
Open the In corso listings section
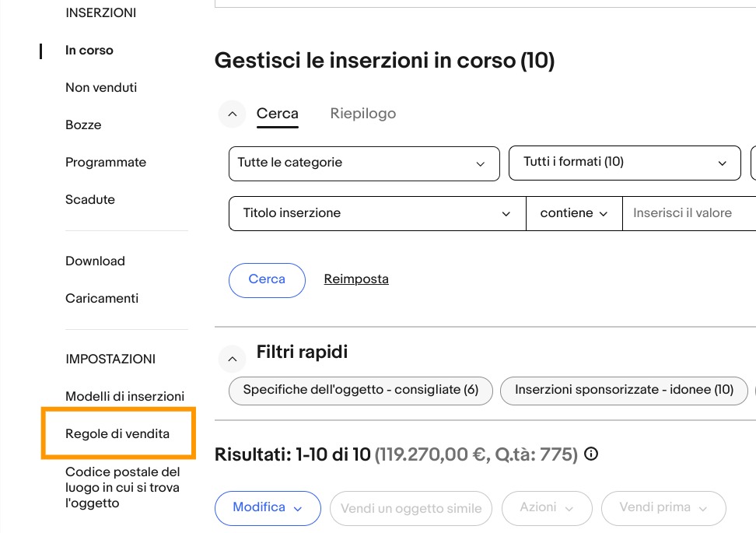click(x=89, y=50)
